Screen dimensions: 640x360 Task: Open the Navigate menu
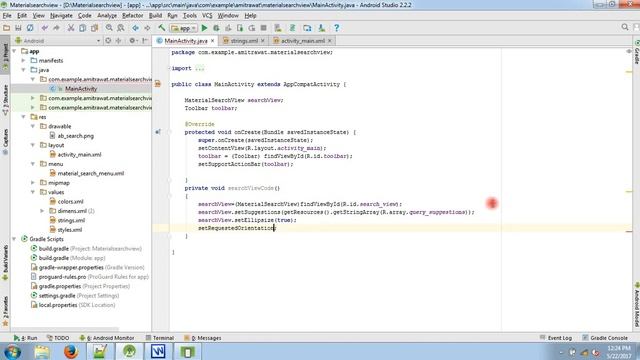(61, 16)
